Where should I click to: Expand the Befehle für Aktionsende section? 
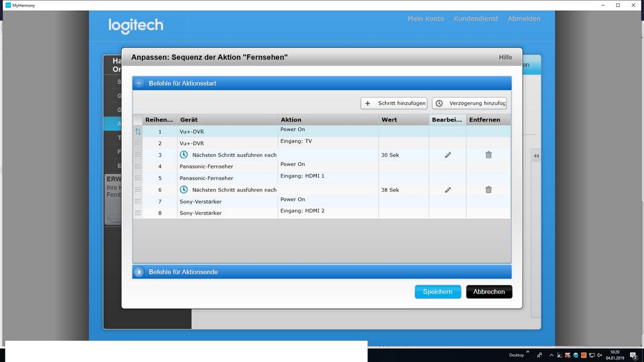(139, 272)
